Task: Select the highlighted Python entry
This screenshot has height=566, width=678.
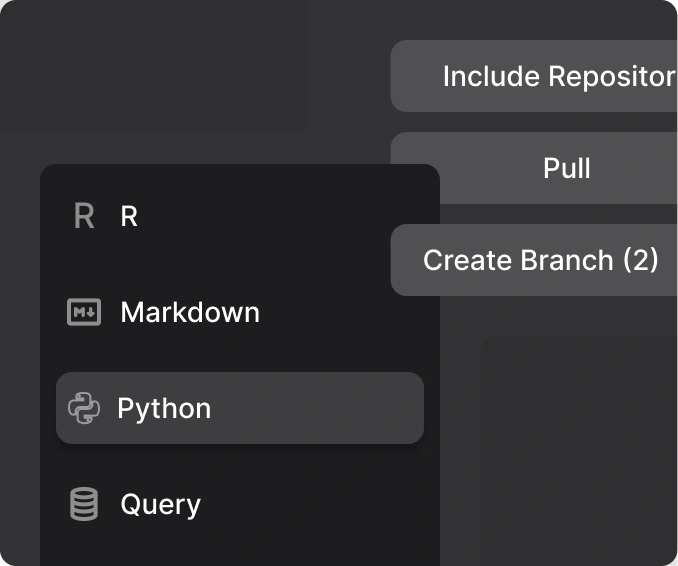Action: (x=240, y=408)
